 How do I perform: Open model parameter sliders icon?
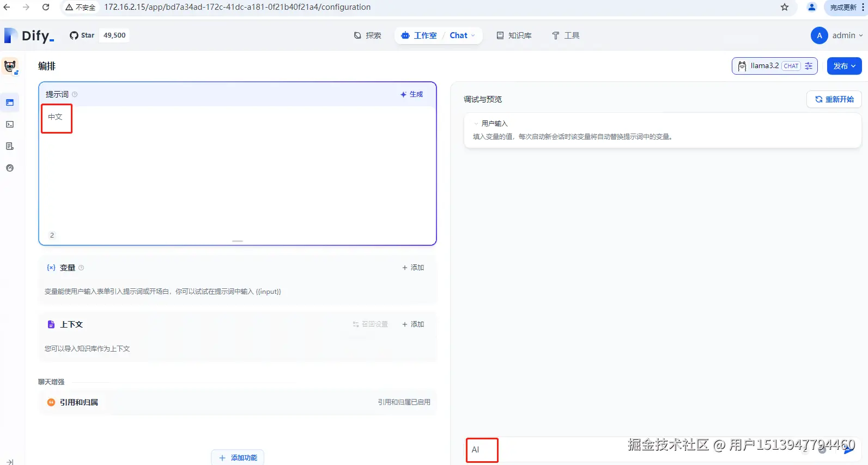(809, 66)
